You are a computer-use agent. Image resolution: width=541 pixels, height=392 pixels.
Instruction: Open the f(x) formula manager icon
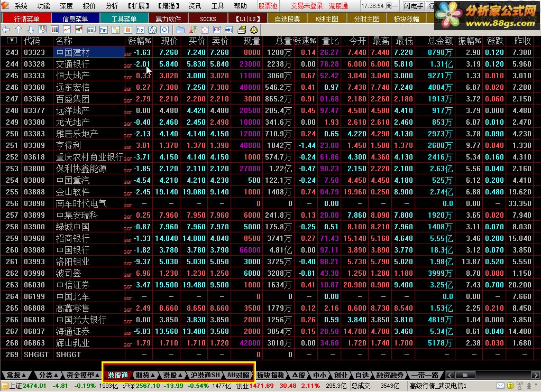(x=152, y=30)
